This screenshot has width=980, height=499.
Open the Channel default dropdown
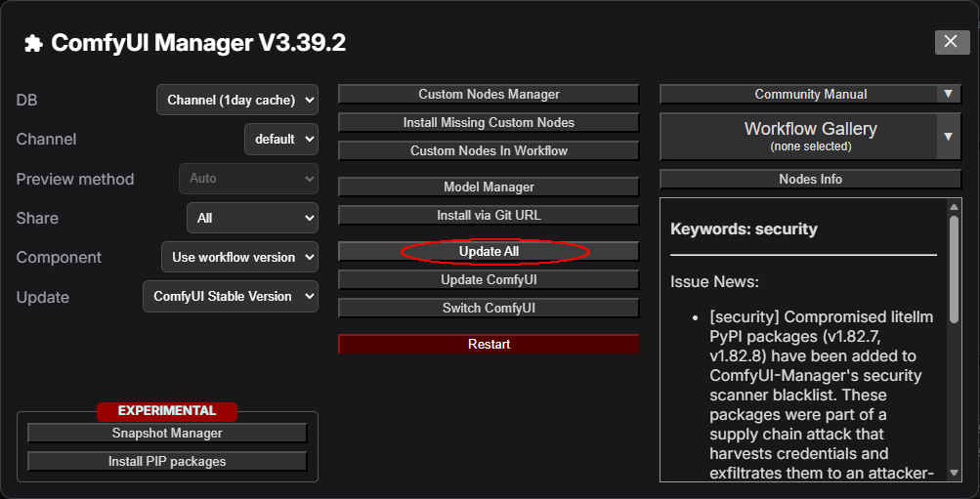[281, 140]
